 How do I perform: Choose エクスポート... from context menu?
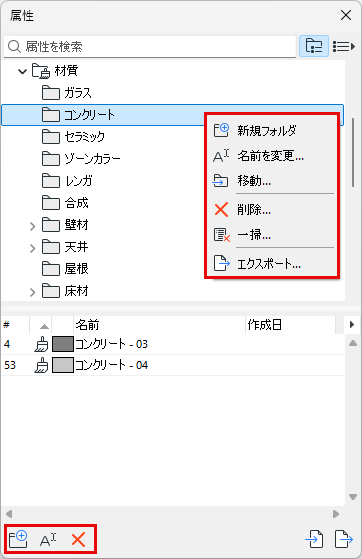[271, 264]
